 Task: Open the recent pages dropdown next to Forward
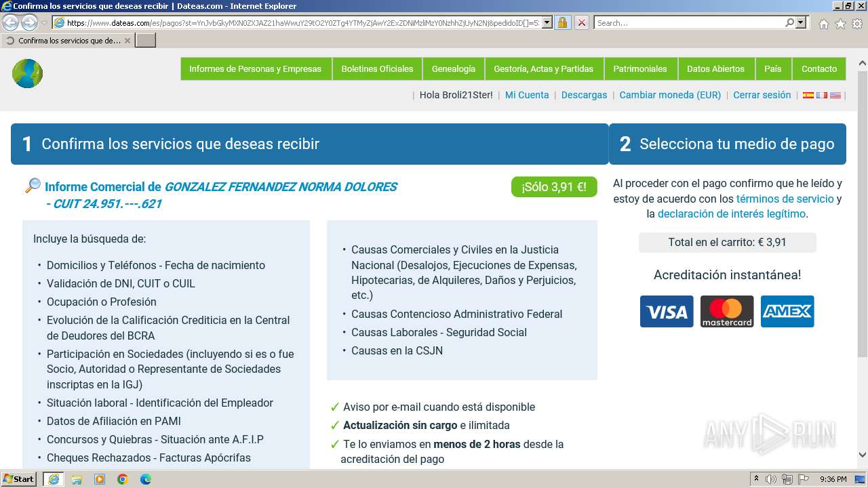point(44,23)
